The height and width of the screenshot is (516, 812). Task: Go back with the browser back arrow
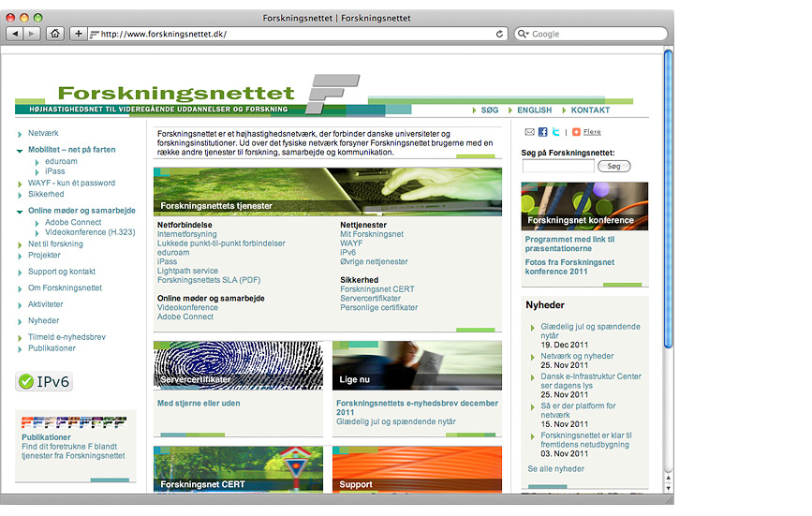click(15, 34)
